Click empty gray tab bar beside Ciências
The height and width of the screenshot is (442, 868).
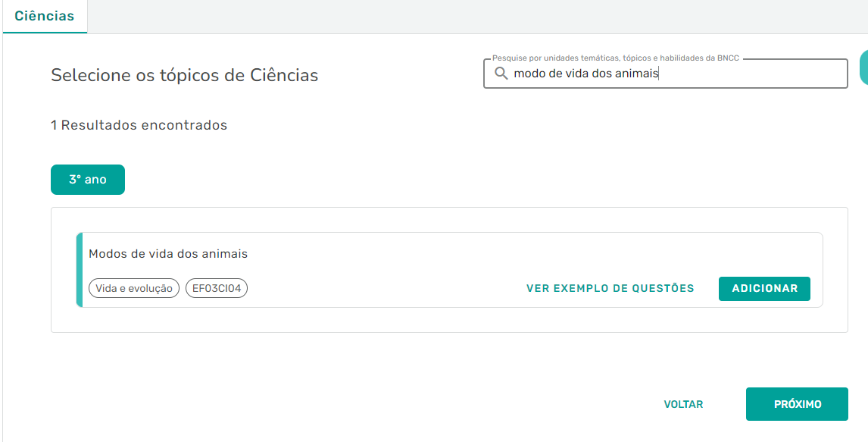454,16
